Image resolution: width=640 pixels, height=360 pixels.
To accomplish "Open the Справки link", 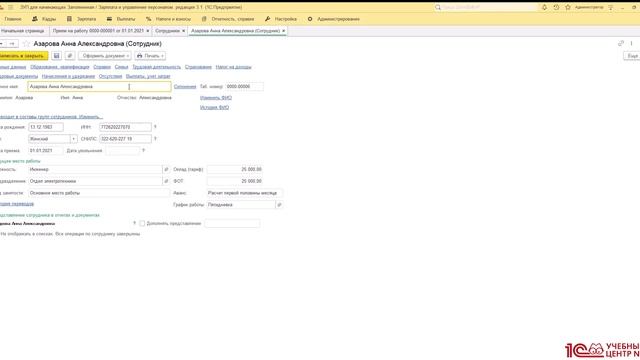I will [102, 67].
